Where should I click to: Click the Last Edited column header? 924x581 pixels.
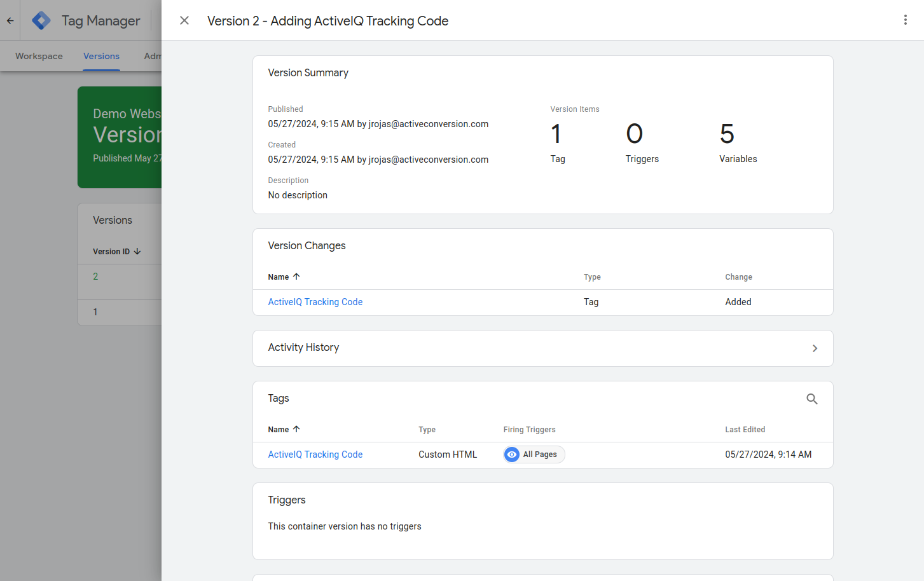point(745,430)
